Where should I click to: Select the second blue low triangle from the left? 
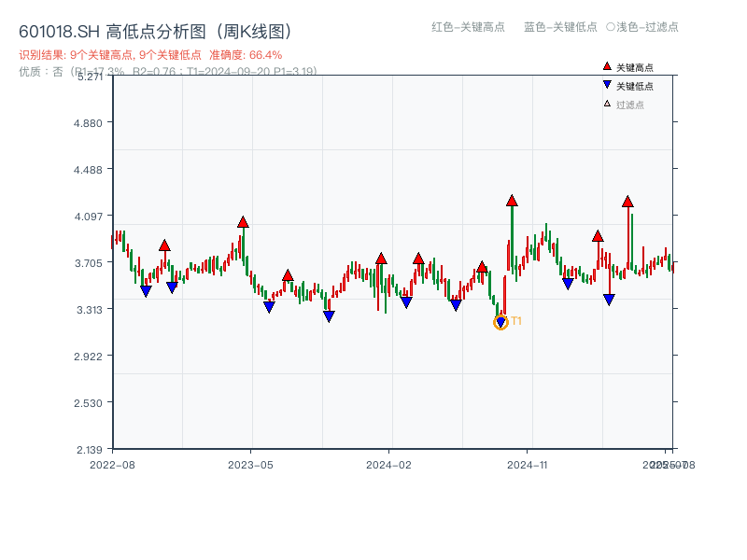[x=172, y=287]
